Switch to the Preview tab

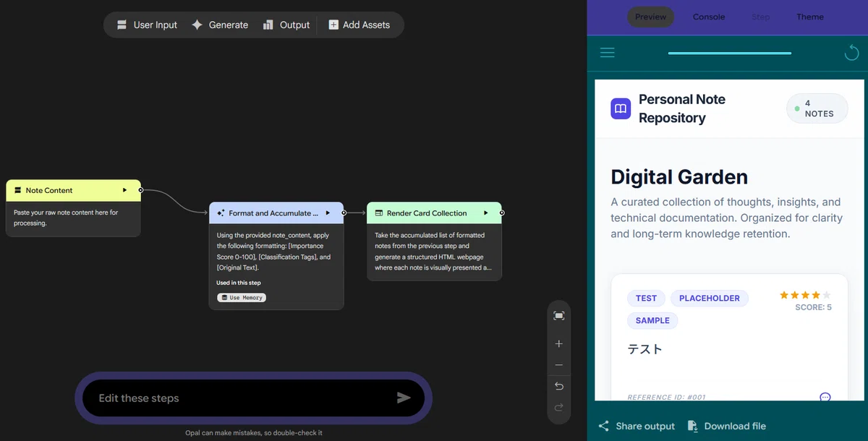pos(651,17)
